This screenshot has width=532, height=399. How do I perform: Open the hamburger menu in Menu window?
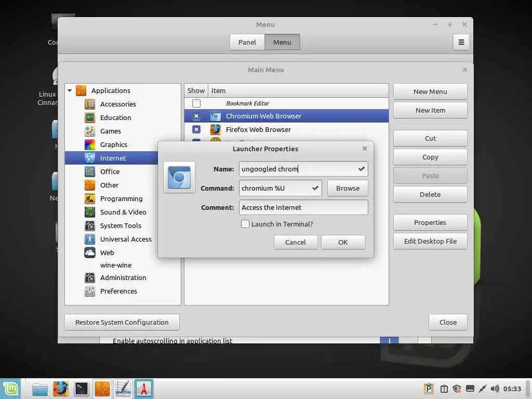[x=461, y=42]
